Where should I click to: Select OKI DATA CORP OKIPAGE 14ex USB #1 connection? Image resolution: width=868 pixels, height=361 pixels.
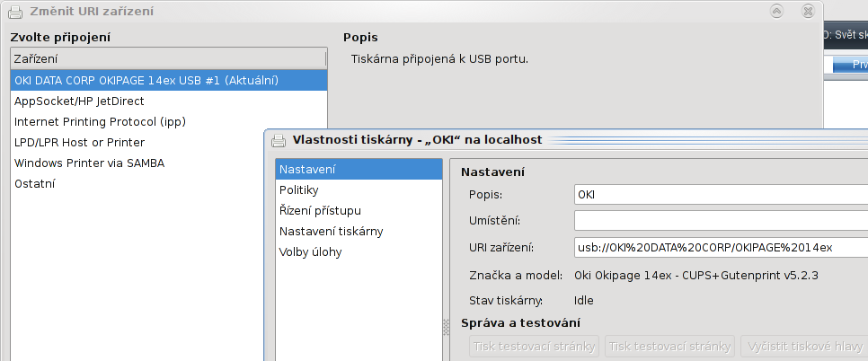point(169,80)
